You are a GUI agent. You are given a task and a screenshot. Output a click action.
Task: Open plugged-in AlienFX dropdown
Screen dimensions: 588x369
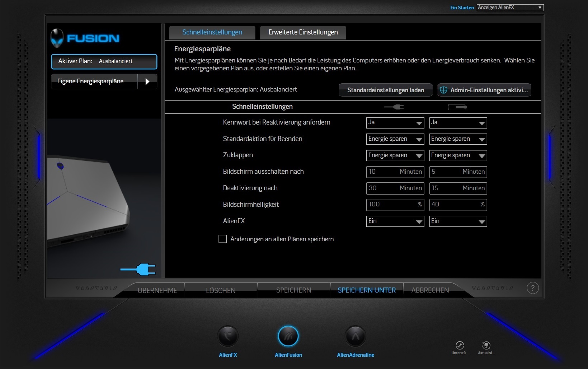pyautogui.click(x=395, y=221)
